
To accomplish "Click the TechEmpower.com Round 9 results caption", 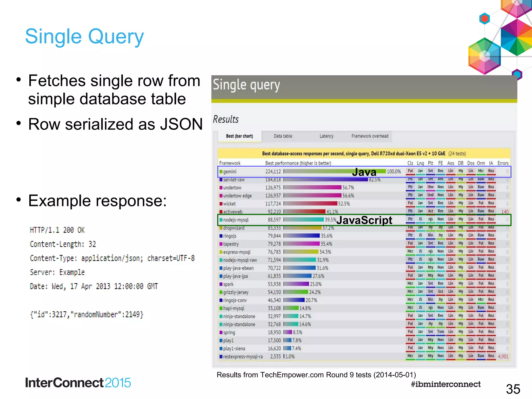I will point(316,375).
